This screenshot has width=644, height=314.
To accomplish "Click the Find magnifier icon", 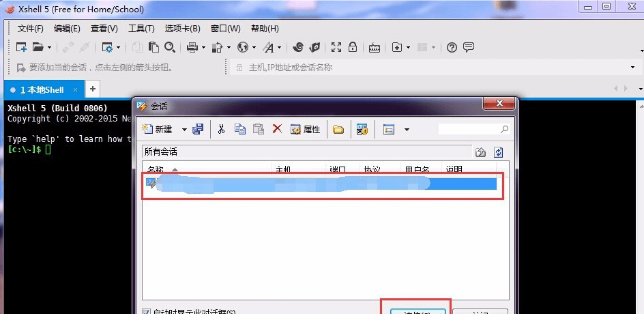I will coord(170,47).
